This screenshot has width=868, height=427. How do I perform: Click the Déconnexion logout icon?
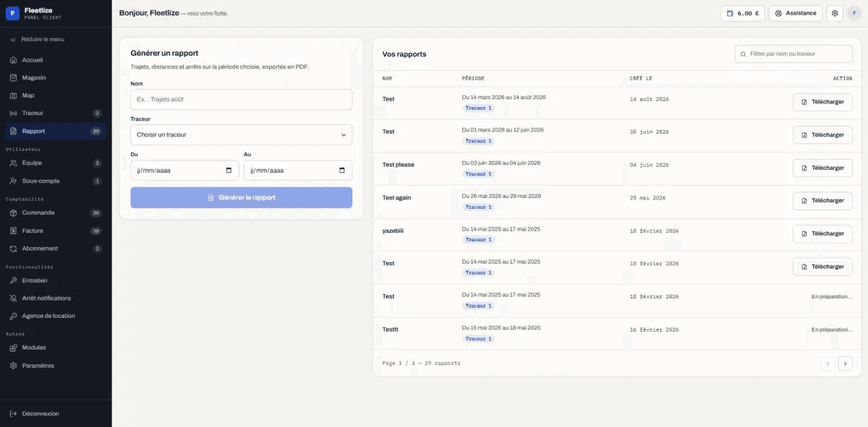(13, 413)
